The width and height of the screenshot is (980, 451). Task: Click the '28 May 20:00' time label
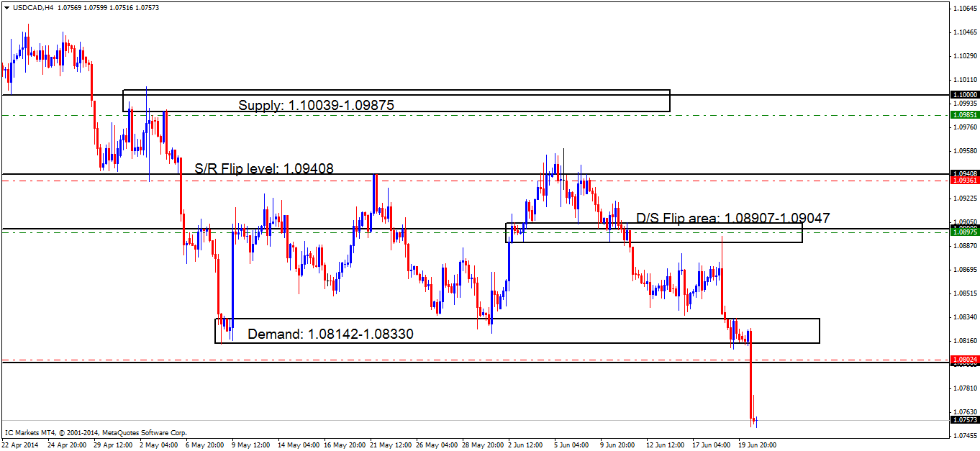[482, 445]
